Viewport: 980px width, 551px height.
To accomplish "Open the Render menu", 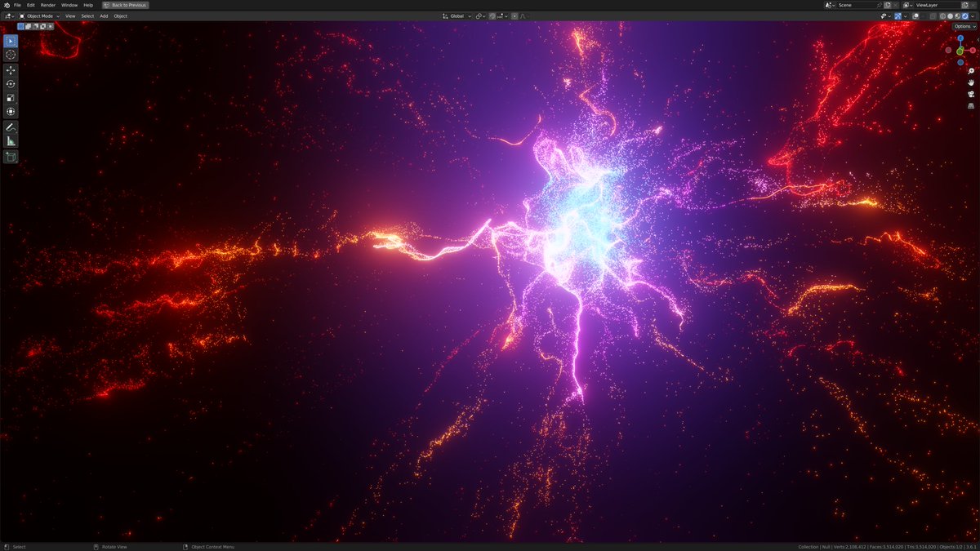I will pyautogui.click(x=48, y=5).
